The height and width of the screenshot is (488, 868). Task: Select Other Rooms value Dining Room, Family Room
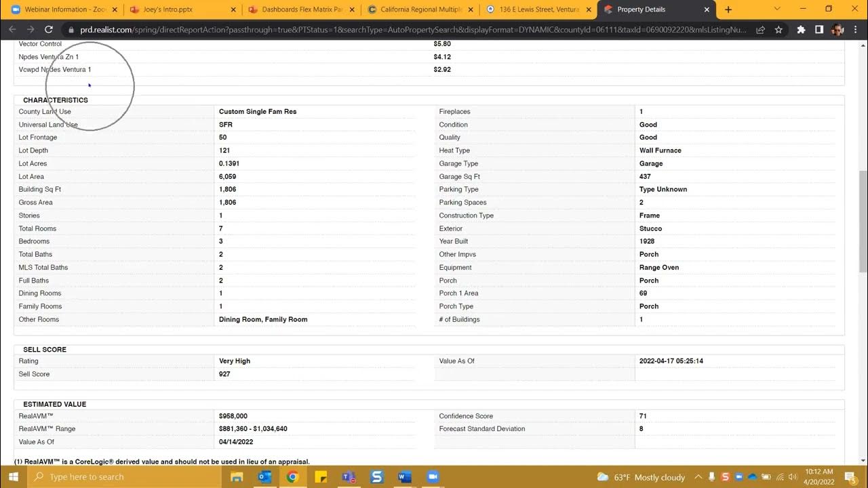tap(263, 320)
